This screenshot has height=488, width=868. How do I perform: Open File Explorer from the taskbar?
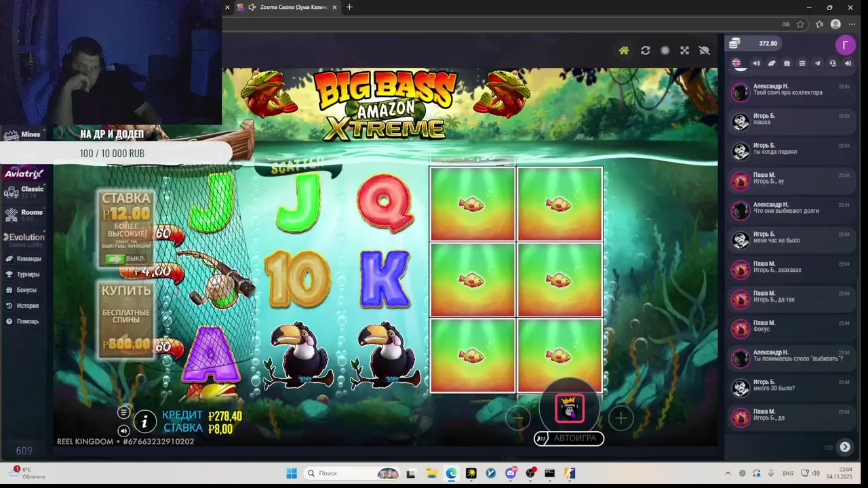(x=432, y=473)
